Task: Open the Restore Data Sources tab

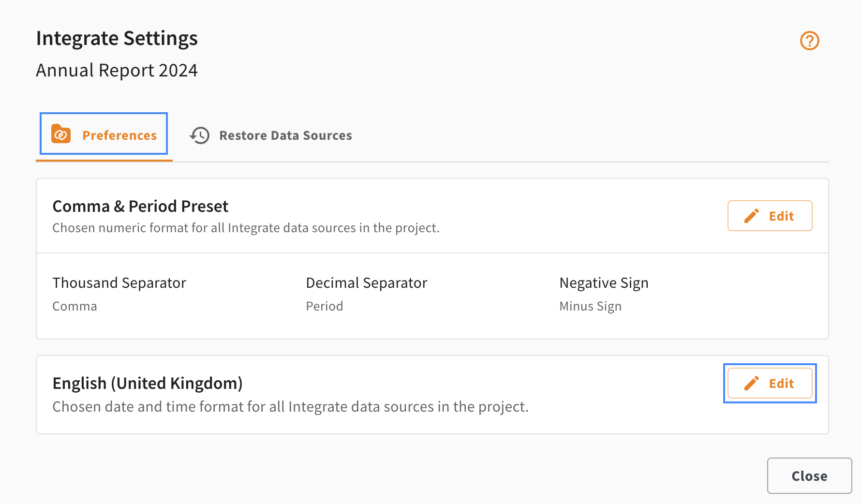Action: tap(271, 135)
